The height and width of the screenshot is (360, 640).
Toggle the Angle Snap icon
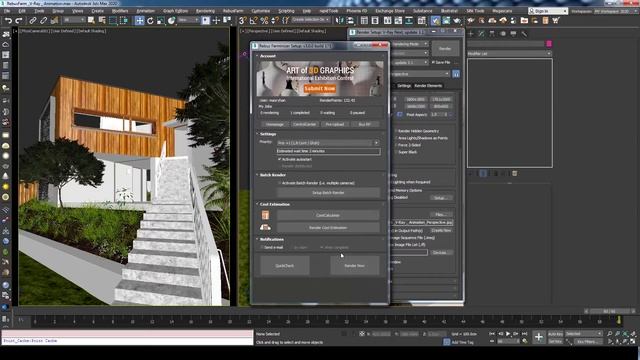(253, 20)
